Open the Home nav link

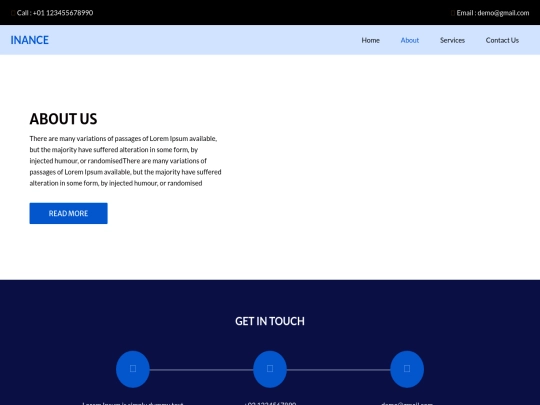coord(371,40)
